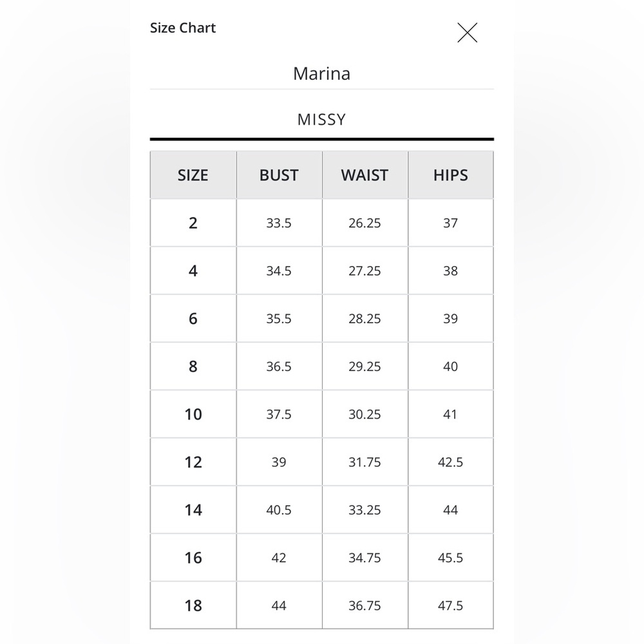The width and height of the screenshot is (644, 644).
Task: Select the Marina brand heading
Action: pyautogui.click(x=321, y=73)
